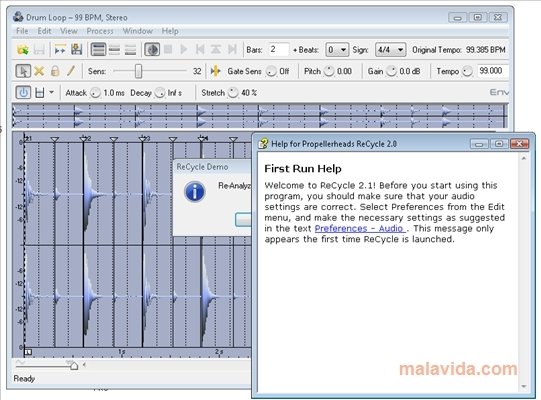Click the Help window title icon
Image resolution: width=541 pixels, height=400 pixels.
(x=263, y=144)
